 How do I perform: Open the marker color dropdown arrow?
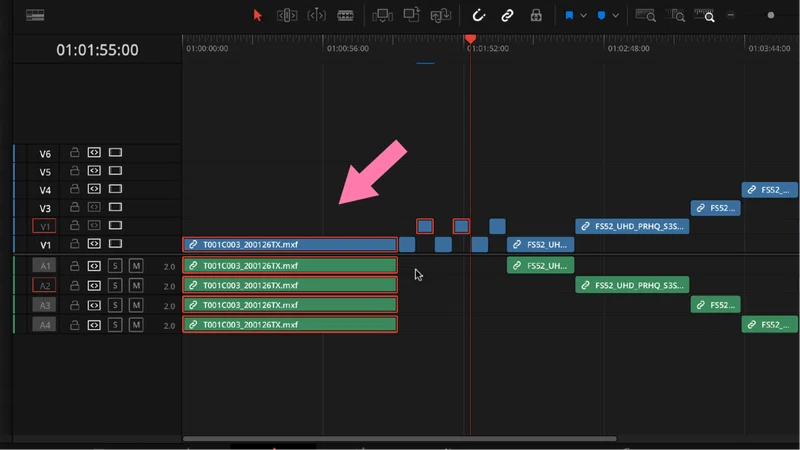616,16
